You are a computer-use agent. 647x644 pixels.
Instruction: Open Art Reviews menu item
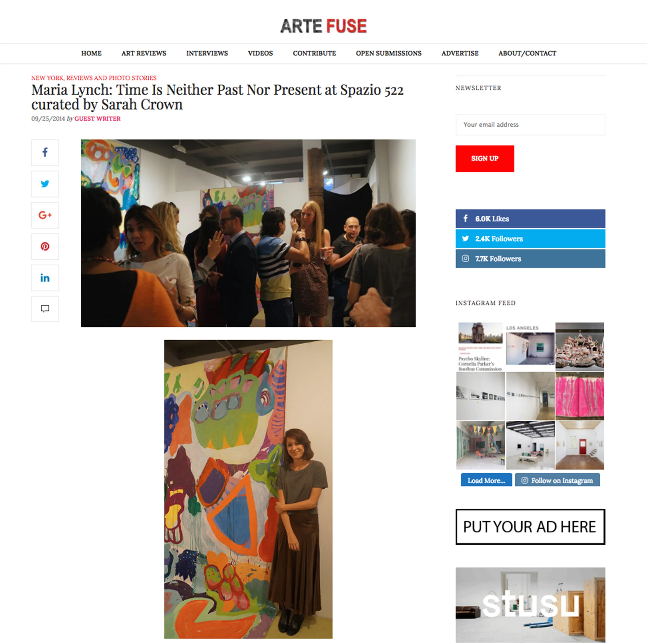144,53
